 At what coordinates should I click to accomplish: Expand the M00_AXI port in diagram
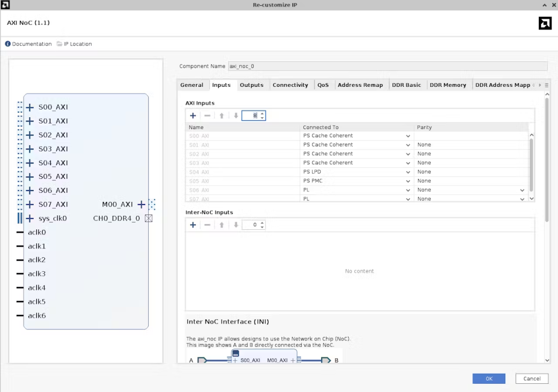[x=142, y=205]
